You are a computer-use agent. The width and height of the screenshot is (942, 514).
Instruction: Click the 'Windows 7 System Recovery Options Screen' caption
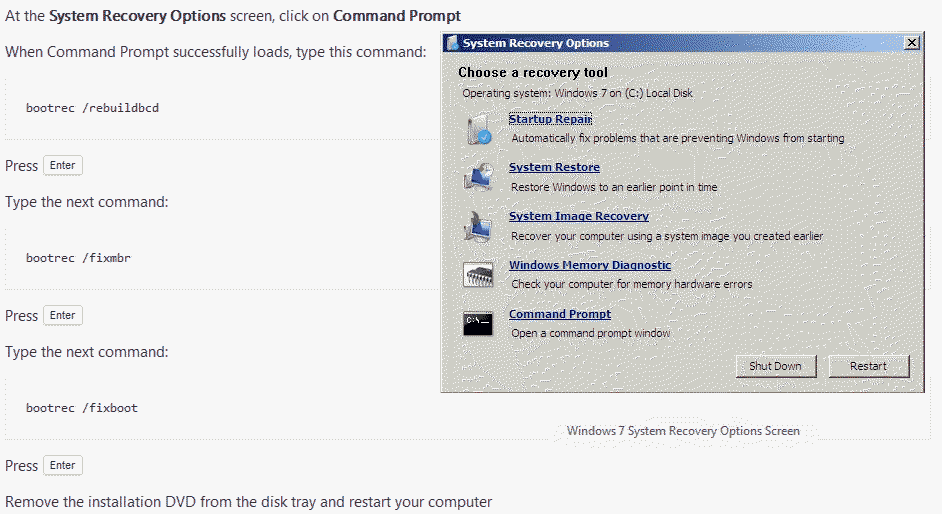click(x=683, y=431)
